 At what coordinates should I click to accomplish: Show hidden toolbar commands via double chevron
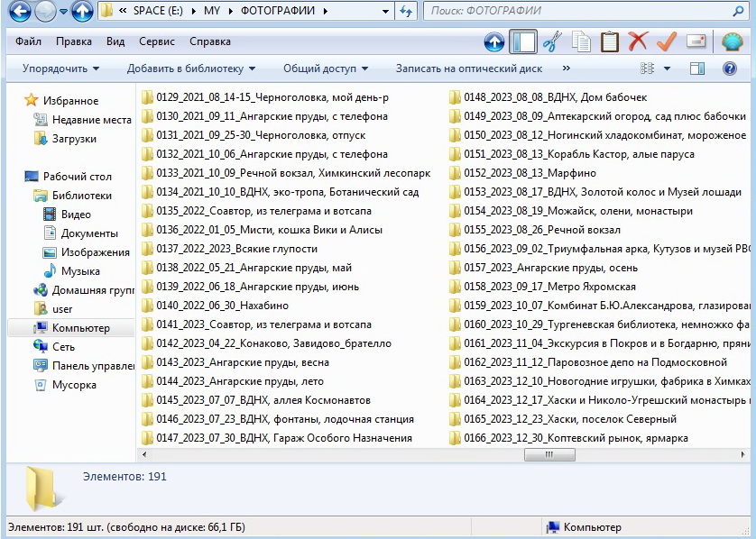pyautogui.click(x=566, y=69)
